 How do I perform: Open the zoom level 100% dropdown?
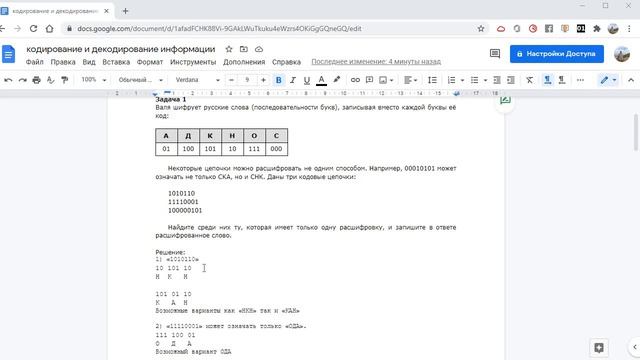point(93,80)
